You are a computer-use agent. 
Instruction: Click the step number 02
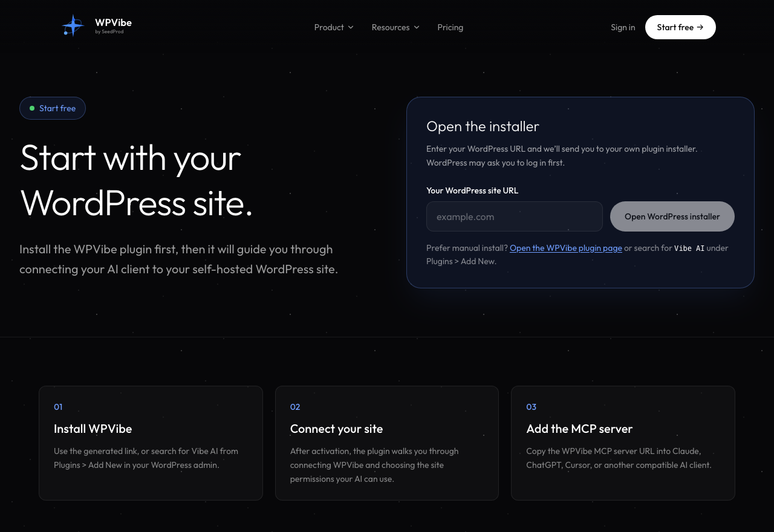pyautogui.click(x=295, y=407)
